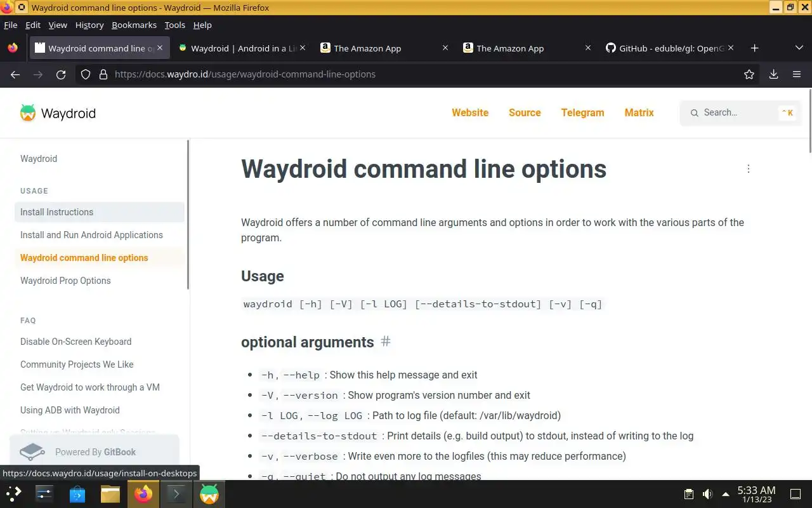Open the Source header link
This screenshot has height=508, width=812.
point(525,112)
